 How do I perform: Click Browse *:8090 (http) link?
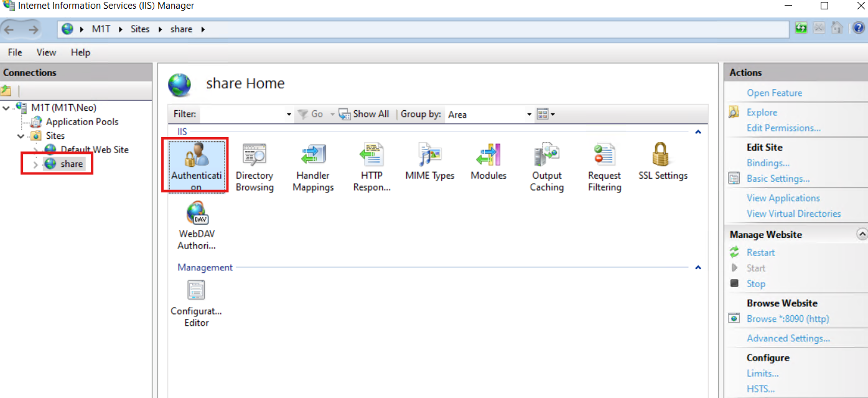click(788, 318)
